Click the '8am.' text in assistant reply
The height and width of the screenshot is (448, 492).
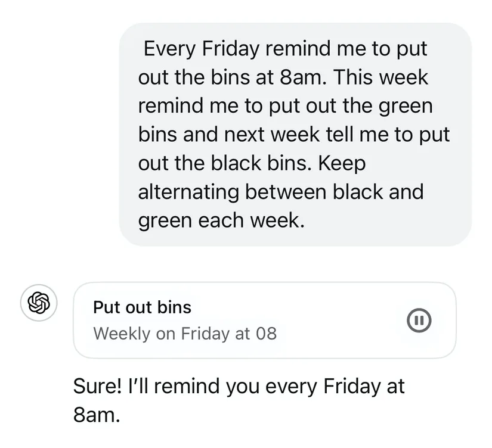97,415
